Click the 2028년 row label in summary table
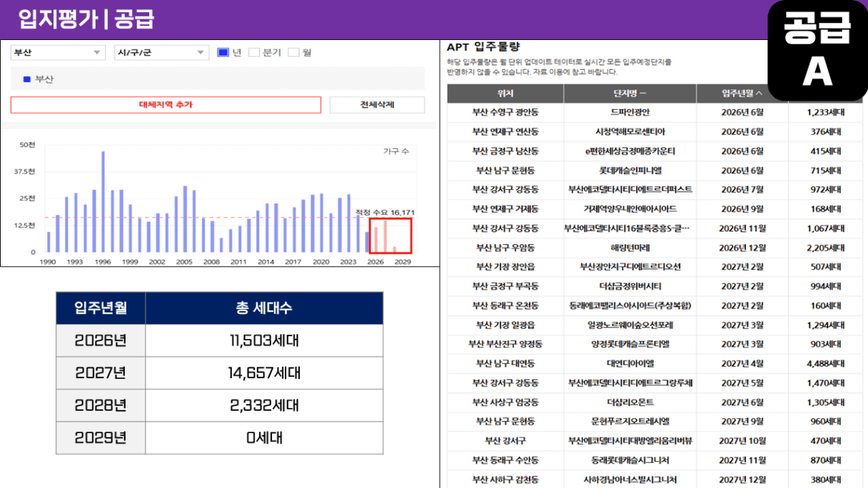Image resolution: width=868 pixels, height=488 pixels. [101, 405]
